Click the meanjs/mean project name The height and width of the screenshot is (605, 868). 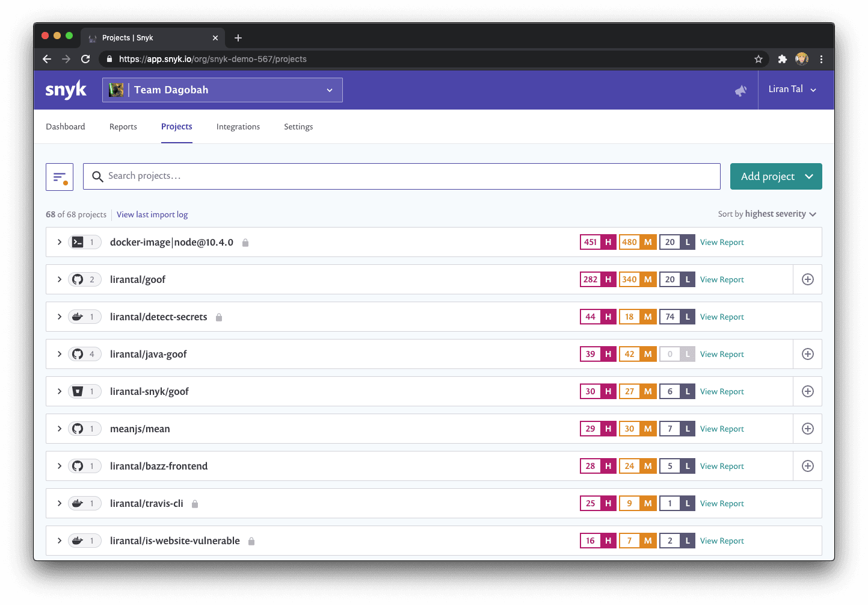point(140,429)
